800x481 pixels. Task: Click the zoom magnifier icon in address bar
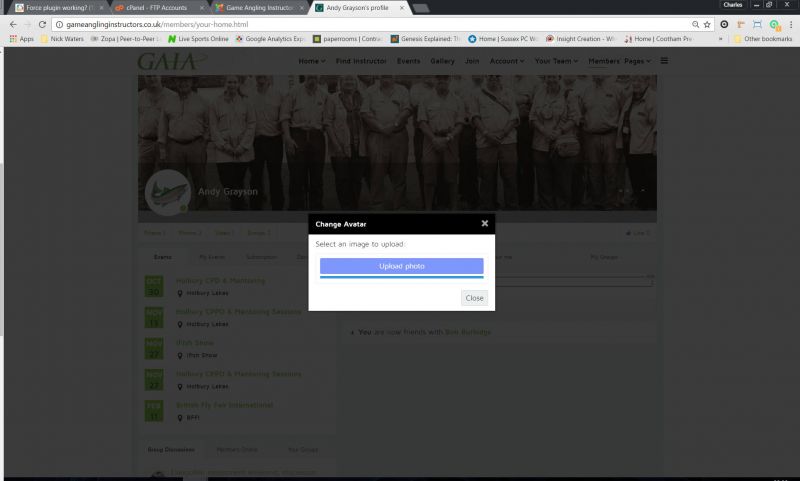[x=695, y=24]
